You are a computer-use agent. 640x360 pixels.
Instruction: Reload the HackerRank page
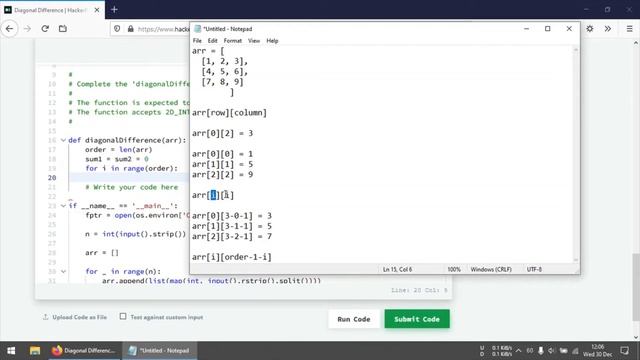pos(45,29)
